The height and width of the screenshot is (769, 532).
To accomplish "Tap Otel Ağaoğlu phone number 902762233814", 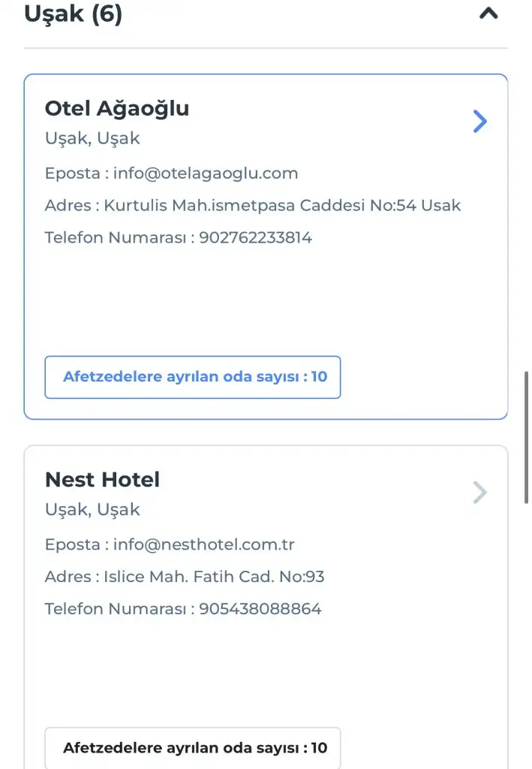I will [x=255, y=238].
